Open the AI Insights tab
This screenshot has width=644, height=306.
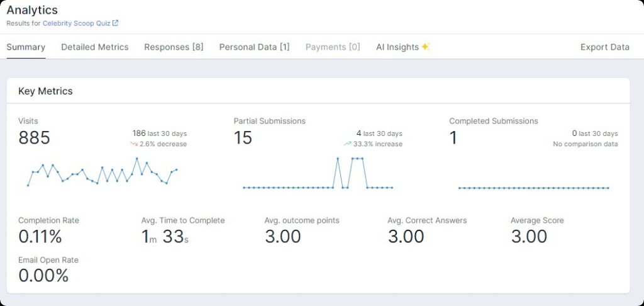pos(397,47)
